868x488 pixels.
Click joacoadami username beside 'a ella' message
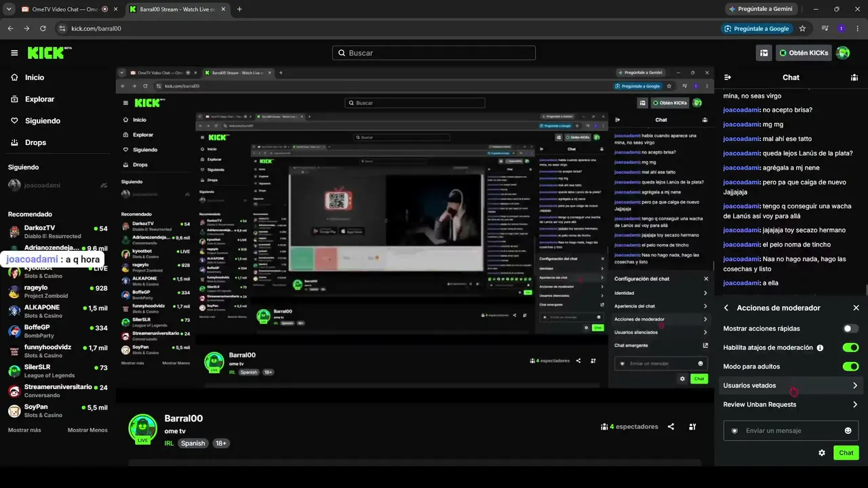[x=741, y=283]
